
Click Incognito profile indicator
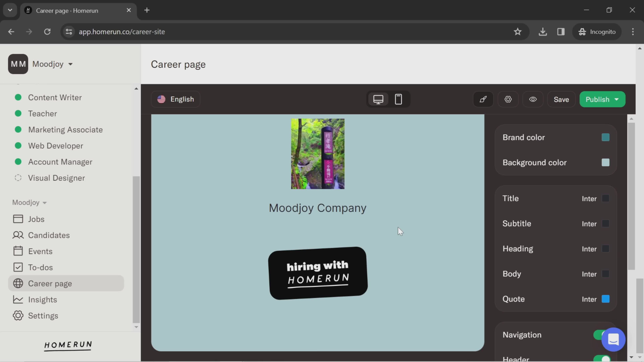pyautogui.click(x=597, y=32)
